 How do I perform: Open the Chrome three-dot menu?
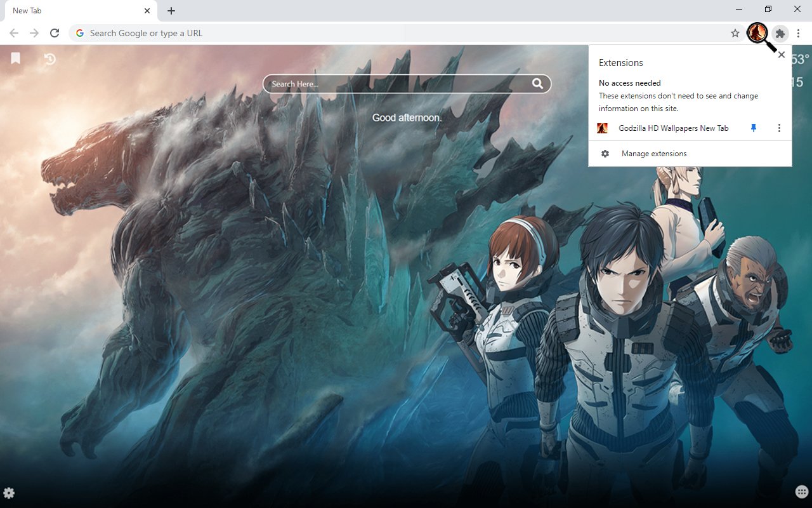click(x=798, y=34)
